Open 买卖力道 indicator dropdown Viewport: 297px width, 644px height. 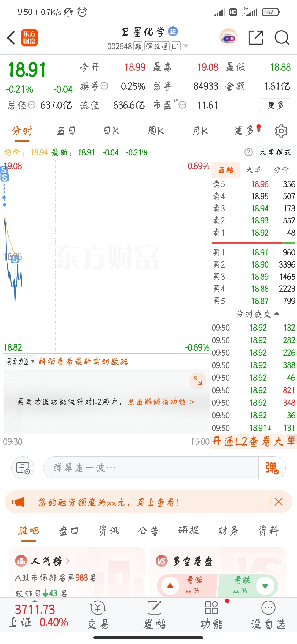(21, 361)
